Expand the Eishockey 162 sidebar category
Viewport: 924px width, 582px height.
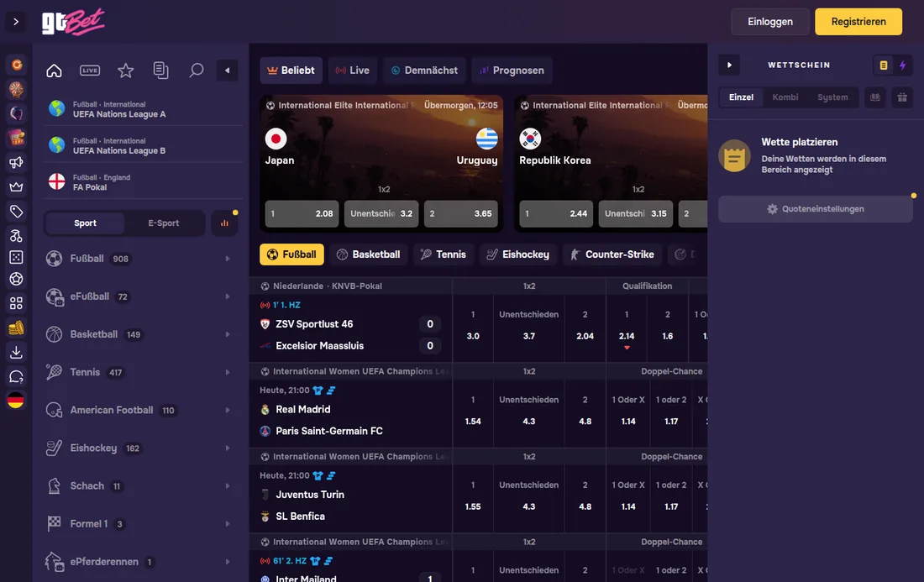[x=141, y=448]
